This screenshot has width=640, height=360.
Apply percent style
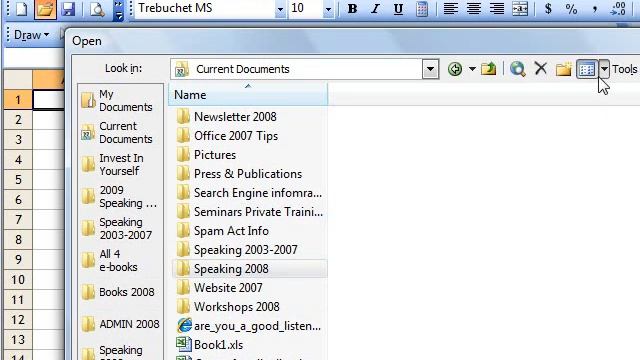571,9
